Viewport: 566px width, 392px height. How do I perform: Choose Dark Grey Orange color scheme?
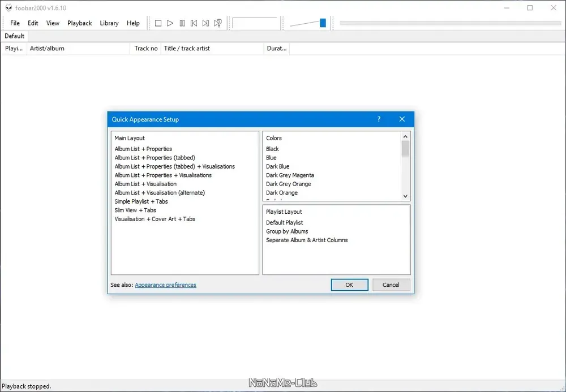click(x=289, y=184)
